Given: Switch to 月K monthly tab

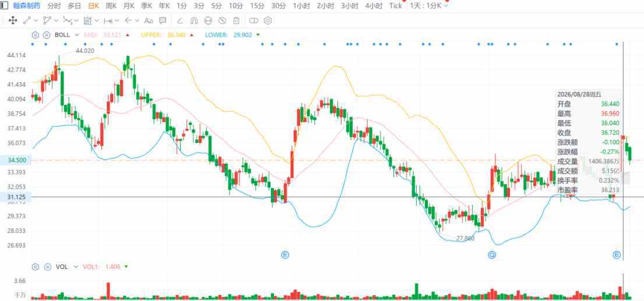Looking at the screenshot, I should pyautogui.click(x=129, y=6).
